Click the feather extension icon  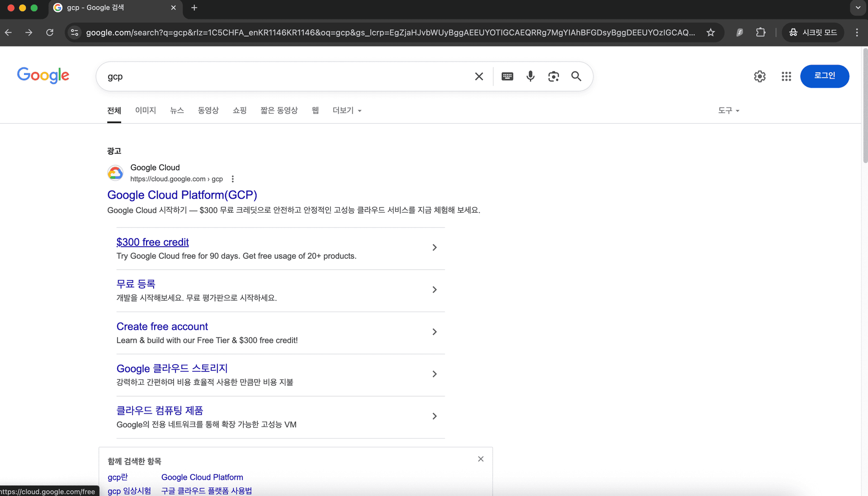click(x=740, y=33)
